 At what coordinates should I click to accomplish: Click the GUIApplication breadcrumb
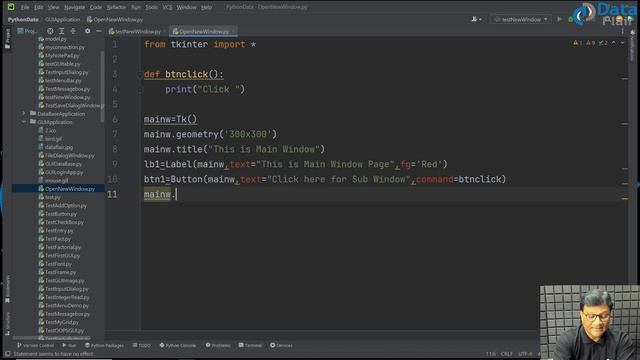point(62,20)
